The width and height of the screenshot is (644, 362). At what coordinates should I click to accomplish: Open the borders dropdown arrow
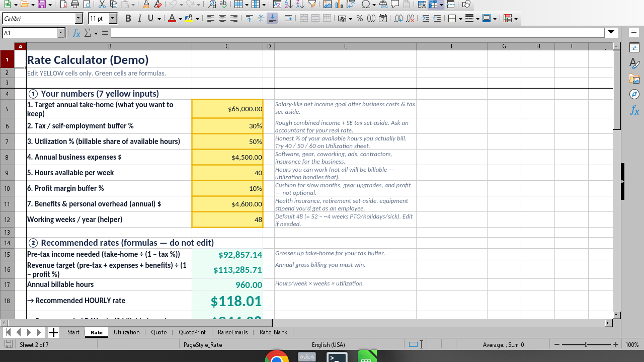pyautogui.click(x=459, y=19)
